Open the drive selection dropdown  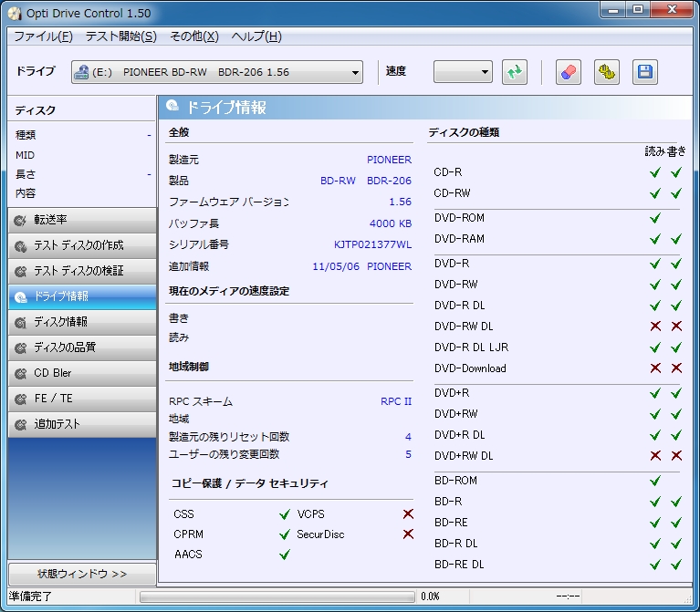[217, 72]
